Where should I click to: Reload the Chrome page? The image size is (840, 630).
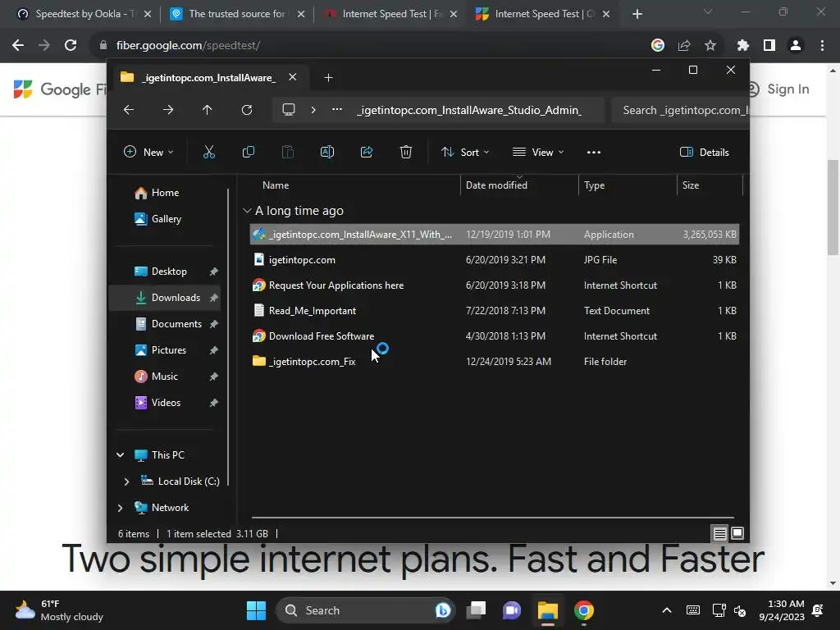(71, 46)
